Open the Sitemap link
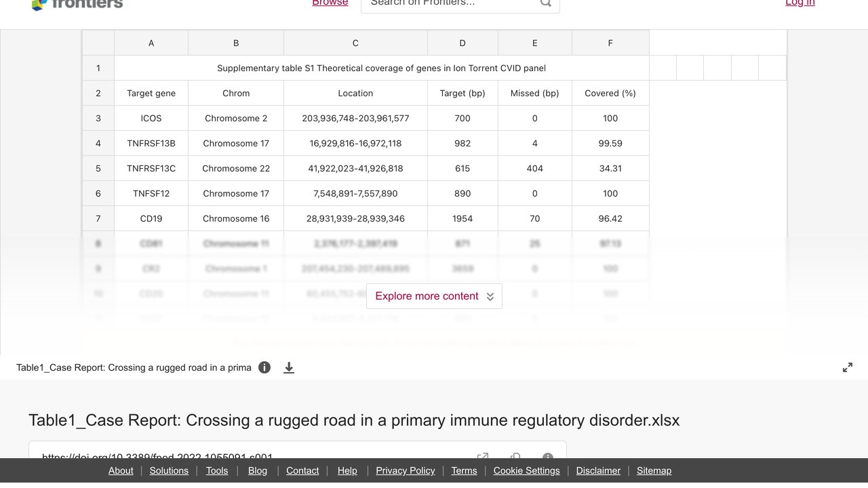This screenshot has height=488, width=868. [654, 470]
